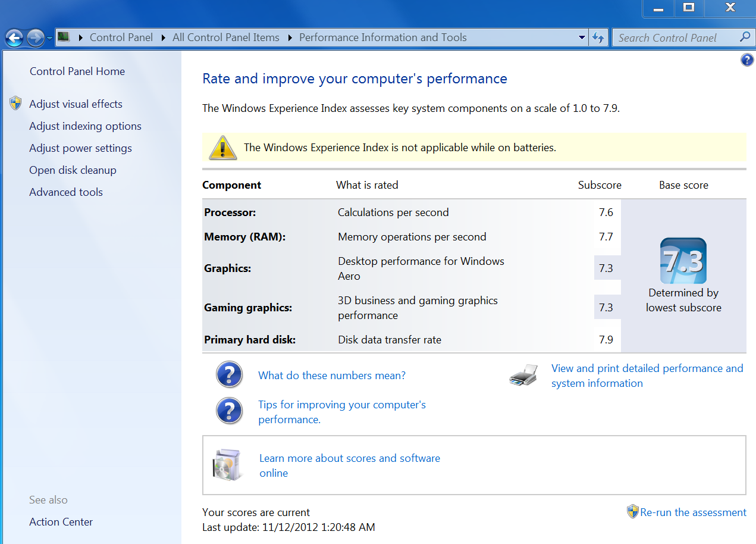Select All Control Panel Items breadcrumb
The width and height of the screenshot is (756, 544).
[x=226, y=37]
